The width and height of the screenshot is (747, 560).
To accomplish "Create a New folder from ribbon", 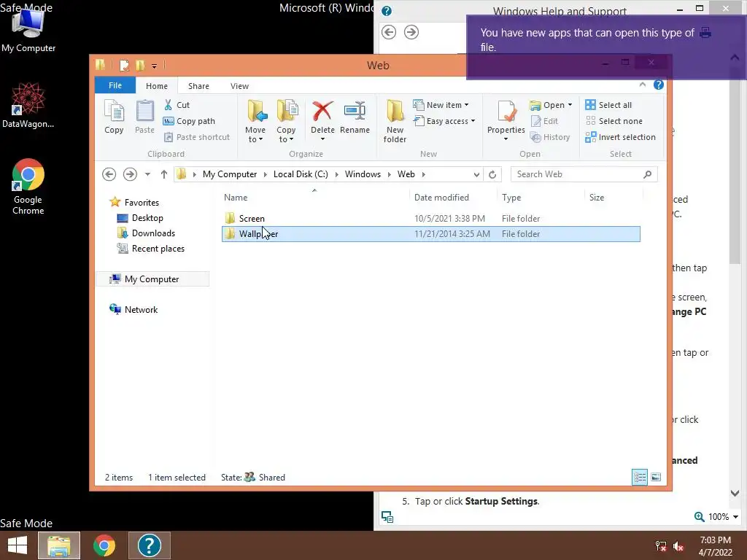I will [x=395, y=122].
